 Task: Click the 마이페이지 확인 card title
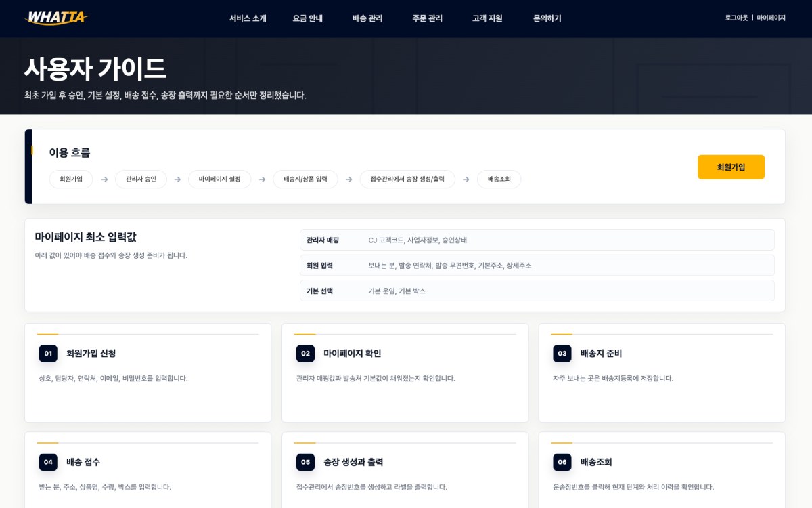(352, 353)
